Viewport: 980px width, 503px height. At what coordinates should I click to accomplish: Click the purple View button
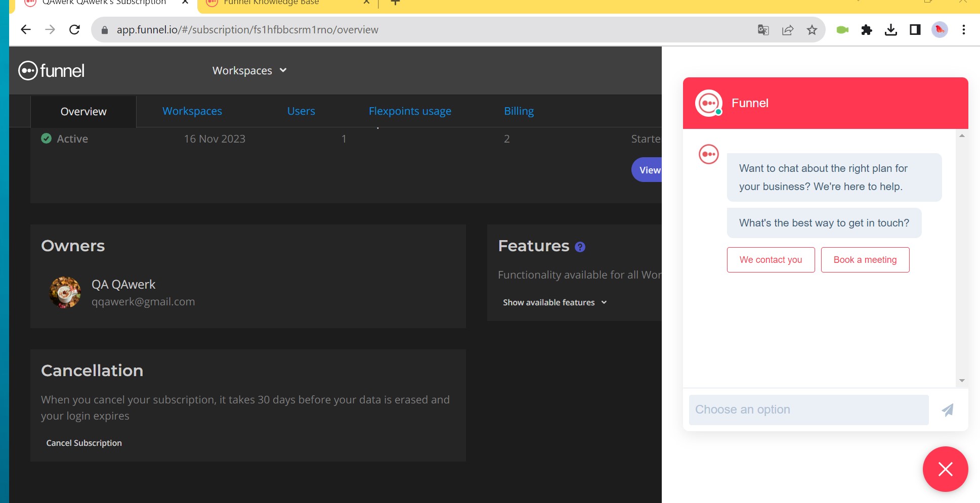[647, 170]
